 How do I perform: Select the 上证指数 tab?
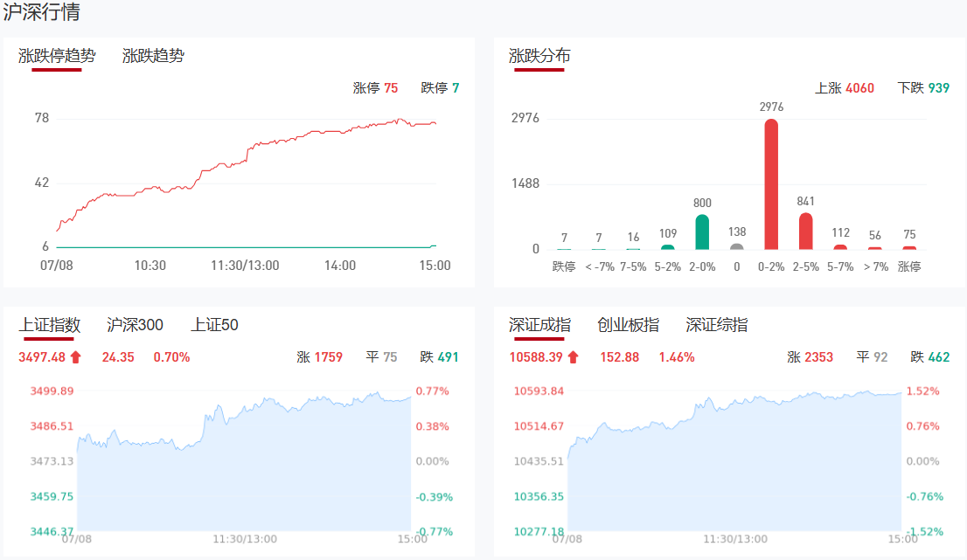(x=50, y=325)
